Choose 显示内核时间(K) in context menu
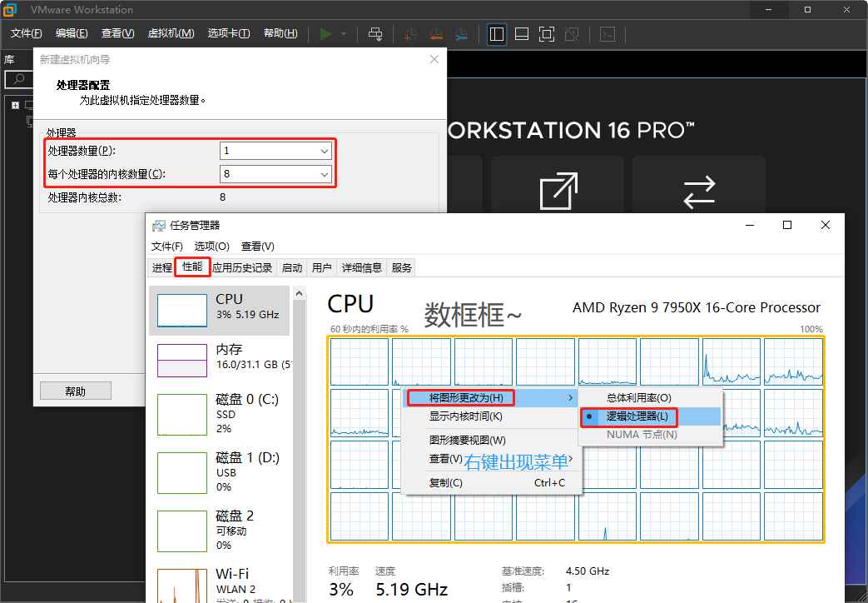868x603 pixels. pos(490,416)
